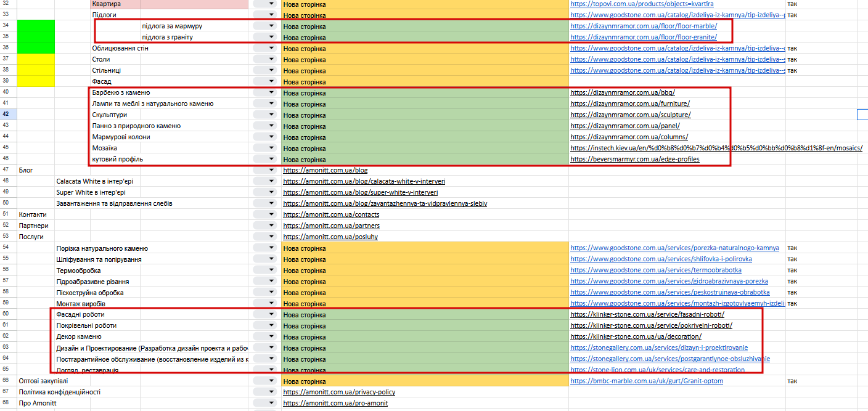Follow the amonitt.com.ua/privacy-policy link
Image resolution: width=868 pixels, height=411 pixels.
pos(339,393)
